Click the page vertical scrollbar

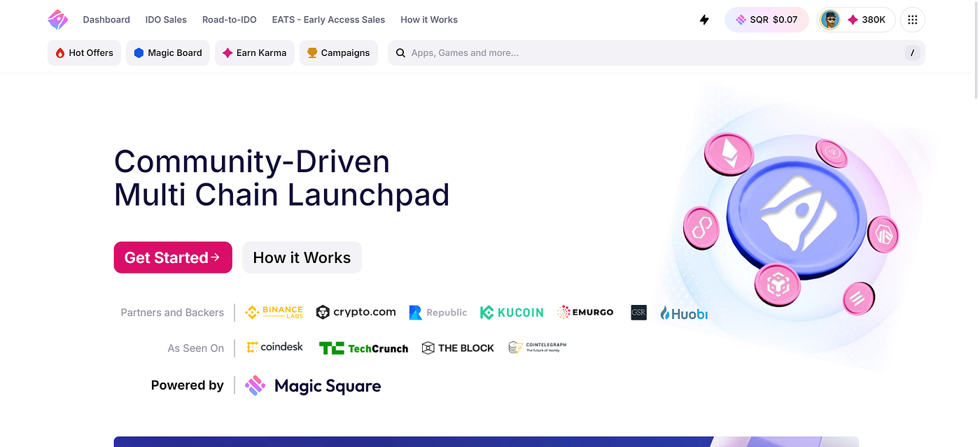pos(975,49)
